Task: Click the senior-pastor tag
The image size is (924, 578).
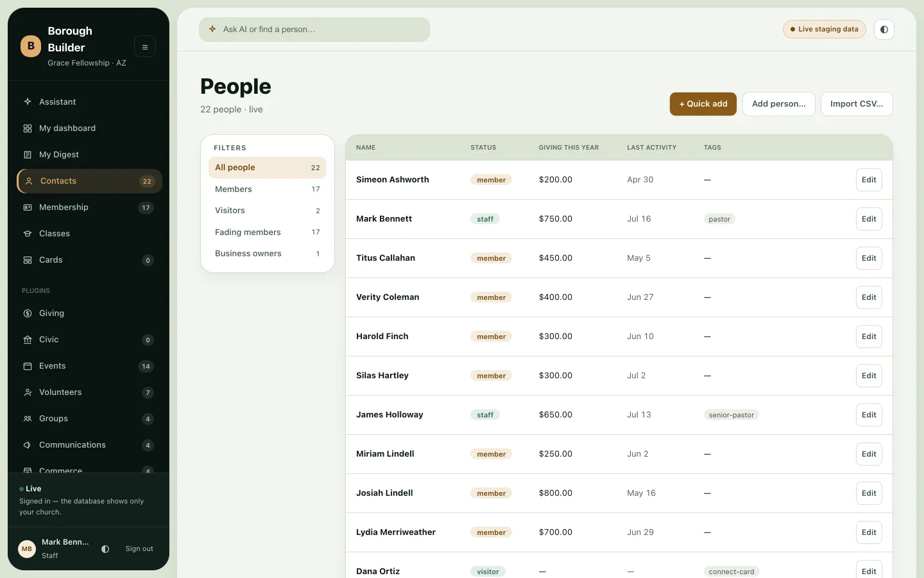Action: 732,415
